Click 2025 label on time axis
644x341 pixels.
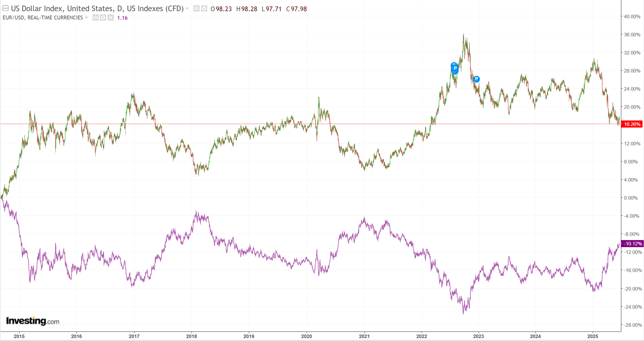click(x=593, y=336)
